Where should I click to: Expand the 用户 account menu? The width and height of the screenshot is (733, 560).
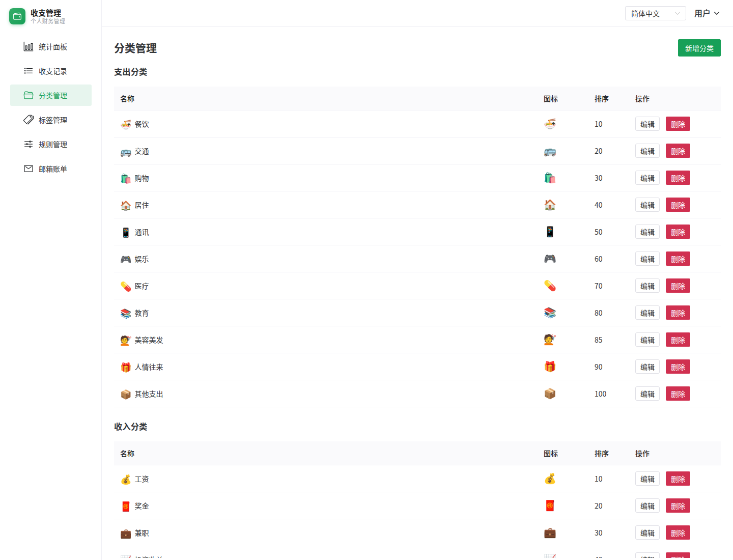click(x=707, y=13)
